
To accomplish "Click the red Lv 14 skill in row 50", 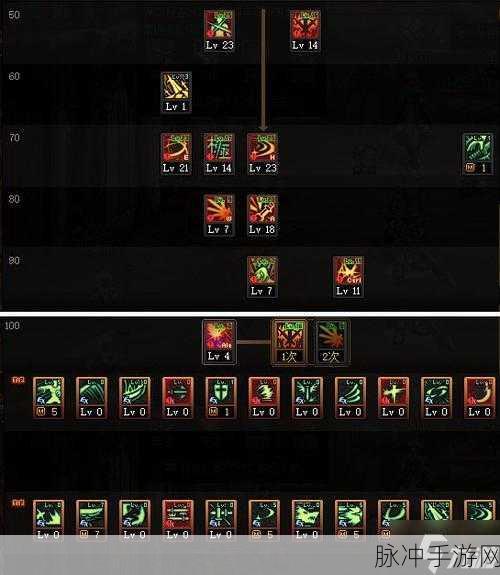I will pos(305,30).
